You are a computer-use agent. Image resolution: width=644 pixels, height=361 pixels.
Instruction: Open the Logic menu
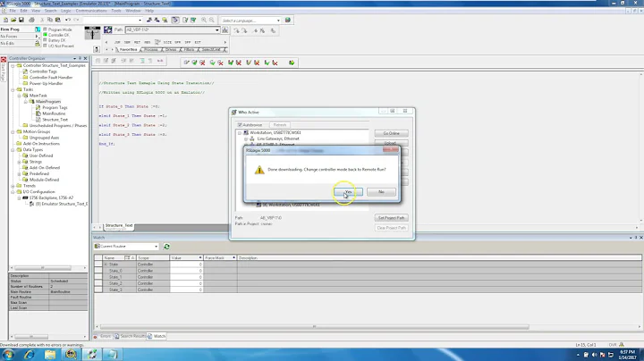(65, 11)
